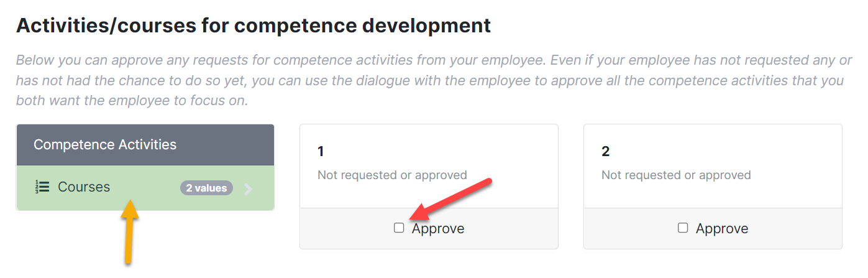
Task: Click the chevron arrow on Courses row
Action: tap(249, 188)
